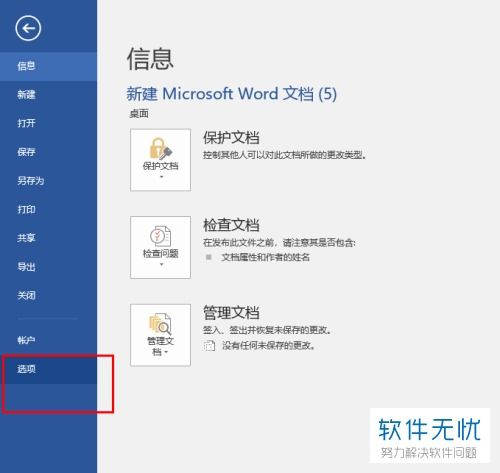Click the 签入、签出并恢复未保存的更改 text
Screen dimensions: 500x473
click(x=267, y=330)
